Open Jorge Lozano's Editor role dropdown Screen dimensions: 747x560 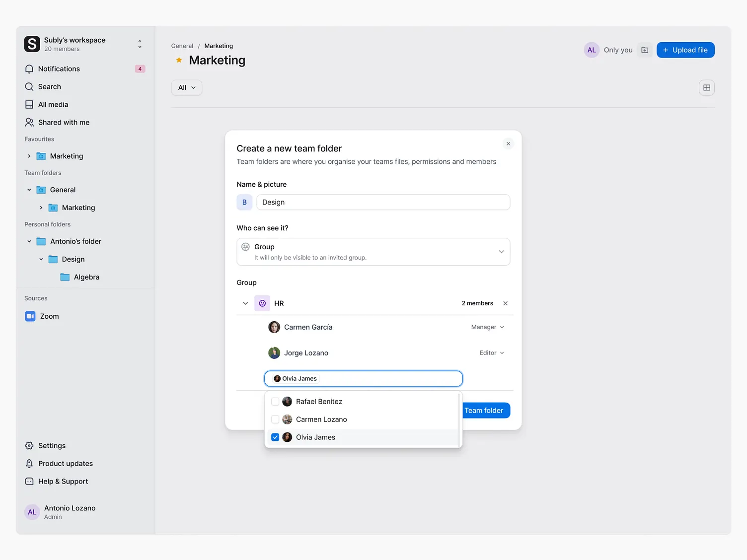pyautogui.click(x=491, y=352)
